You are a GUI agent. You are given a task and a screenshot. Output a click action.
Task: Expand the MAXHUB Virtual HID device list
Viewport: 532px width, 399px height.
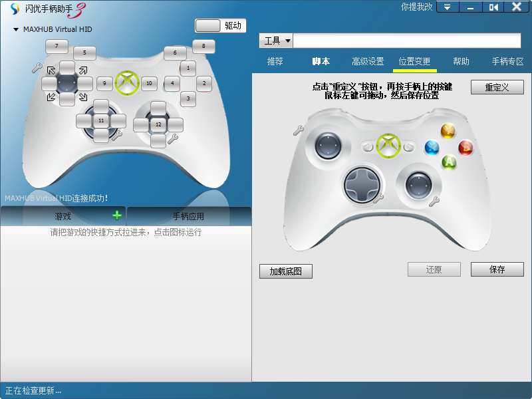[x=15, y=29]
